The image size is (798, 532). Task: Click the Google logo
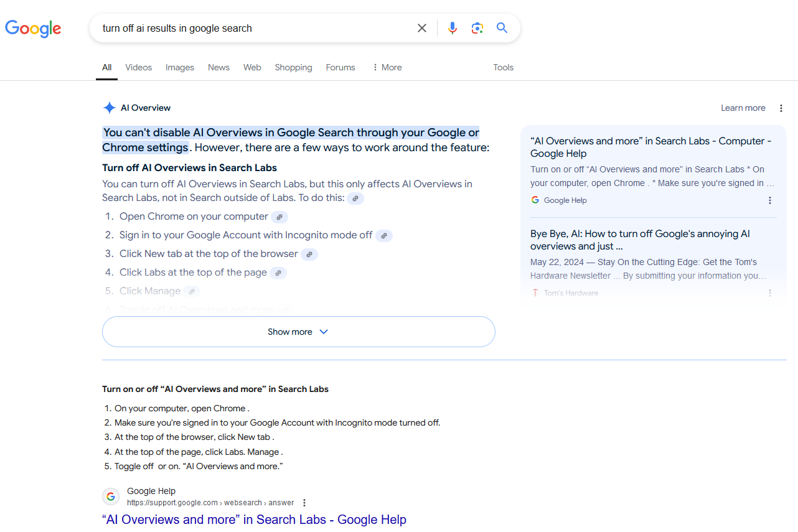[33, 28]
